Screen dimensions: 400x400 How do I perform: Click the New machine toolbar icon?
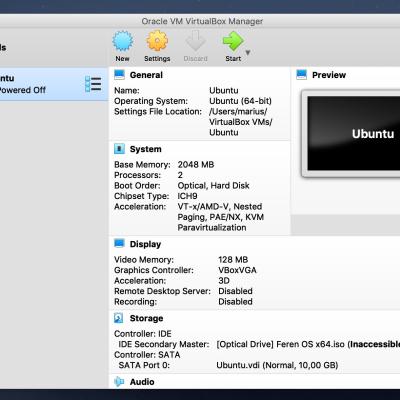[x=123, y=41]
